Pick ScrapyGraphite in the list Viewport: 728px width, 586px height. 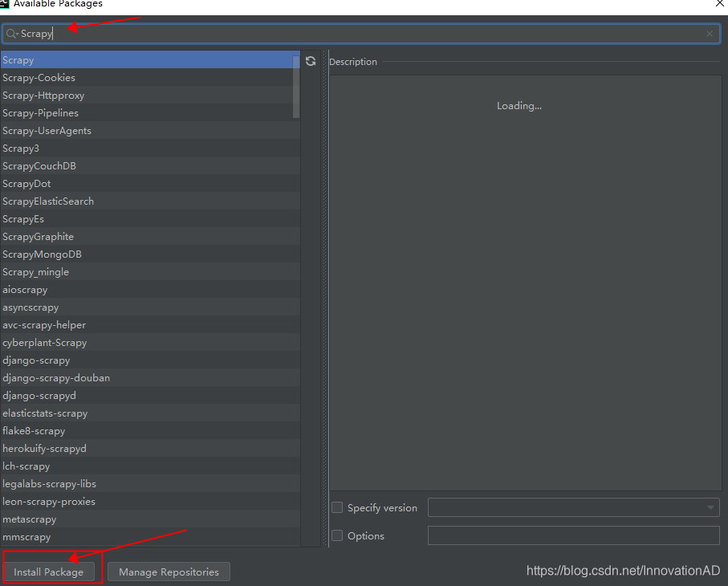point(150,236)
